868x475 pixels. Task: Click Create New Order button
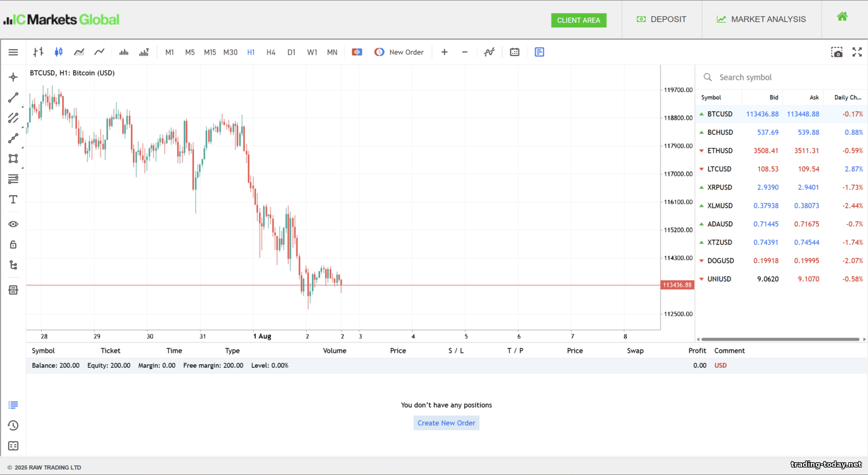[446, 423]
